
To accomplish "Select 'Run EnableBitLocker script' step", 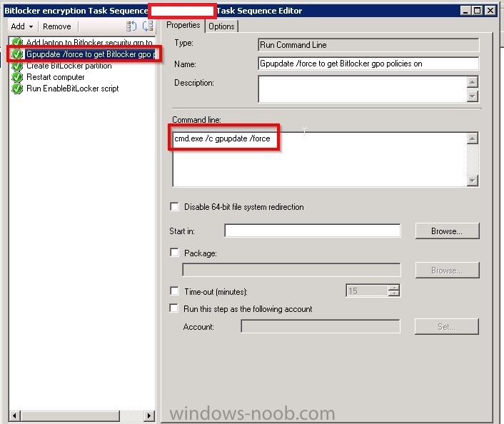I will click(x=73, y=89).
